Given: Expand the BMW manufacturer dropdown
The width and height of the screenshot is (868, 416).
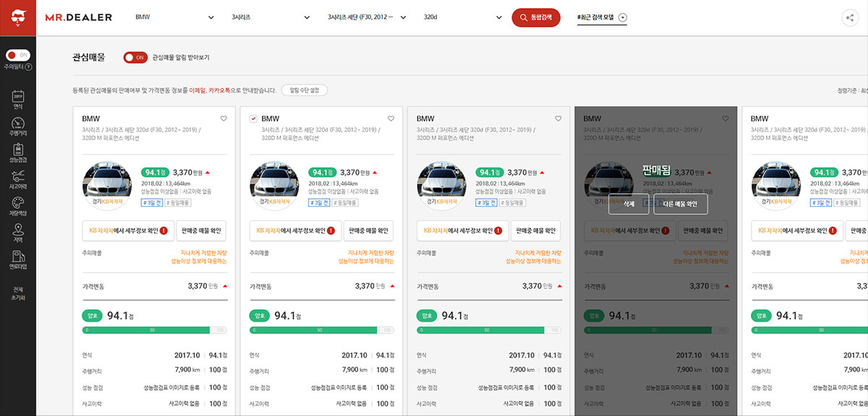Looking at the screenshot, I should (175, 18).
